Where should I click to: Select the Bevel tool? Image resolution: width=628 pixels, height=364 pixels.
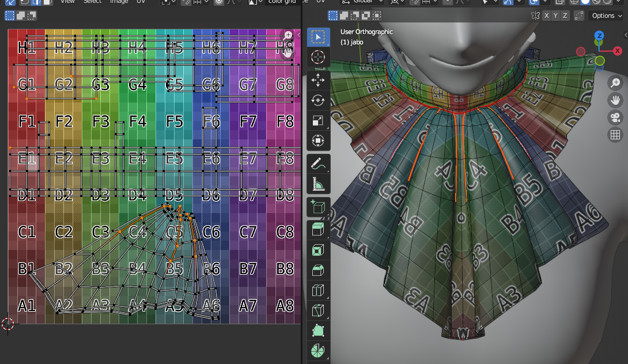coord(318,270)
